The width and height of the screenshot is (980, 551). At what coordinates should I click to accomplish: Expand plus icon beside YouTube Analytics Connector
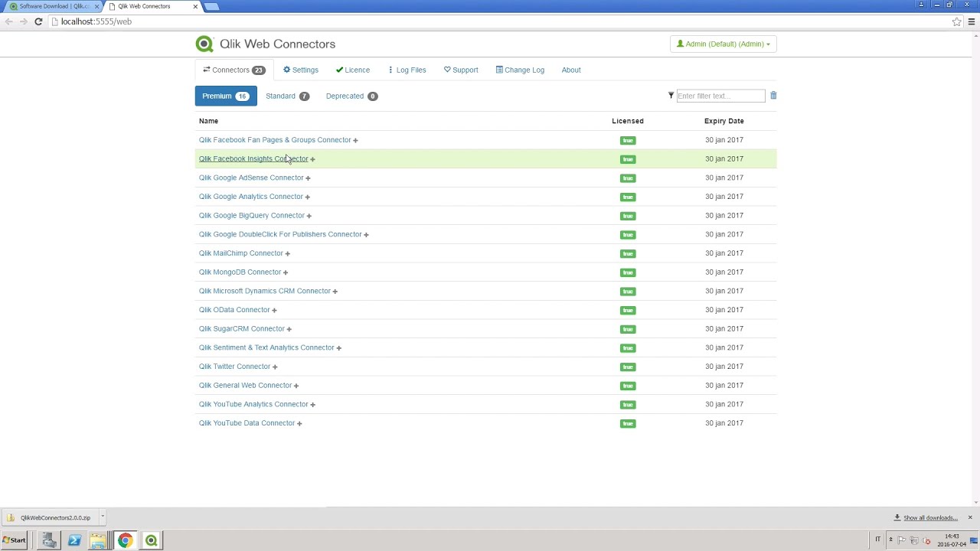[312, 405]
